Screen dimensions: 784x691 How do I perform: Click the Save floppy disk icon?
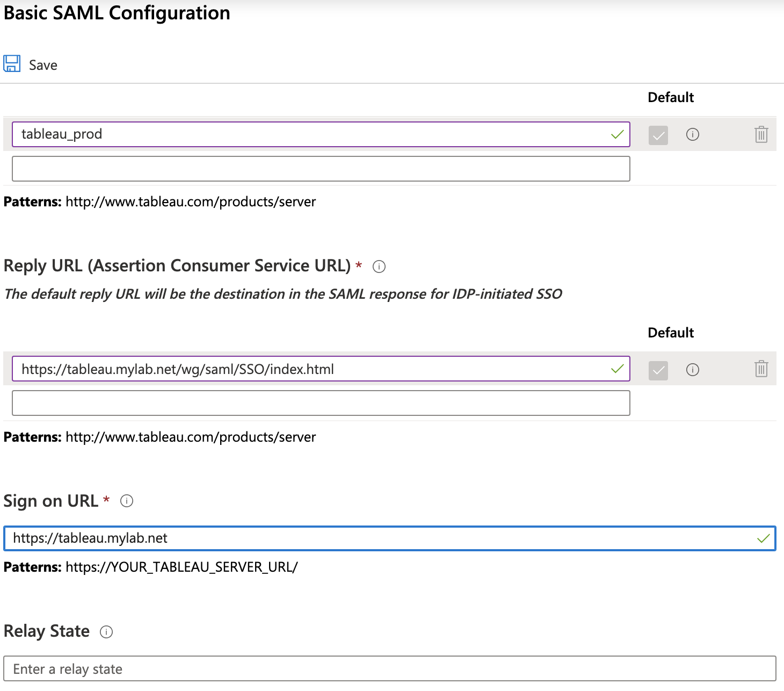coord(12,63)
